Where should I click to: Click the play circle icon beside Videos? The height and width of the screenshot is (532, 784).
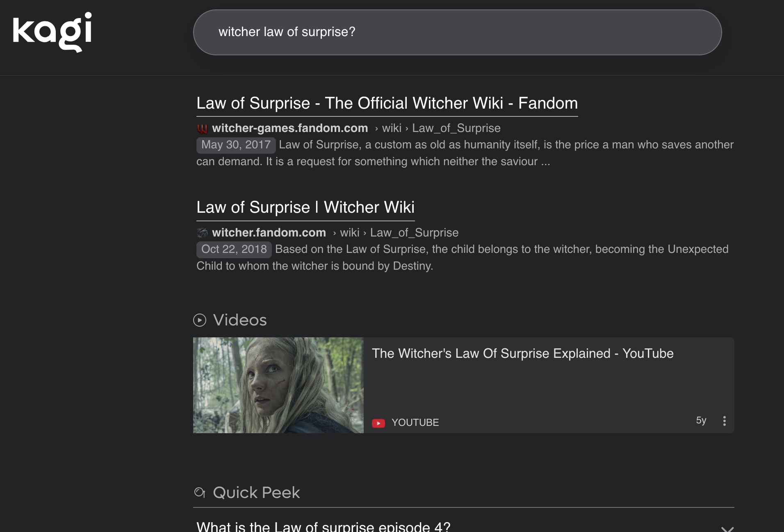coord(200,320)
